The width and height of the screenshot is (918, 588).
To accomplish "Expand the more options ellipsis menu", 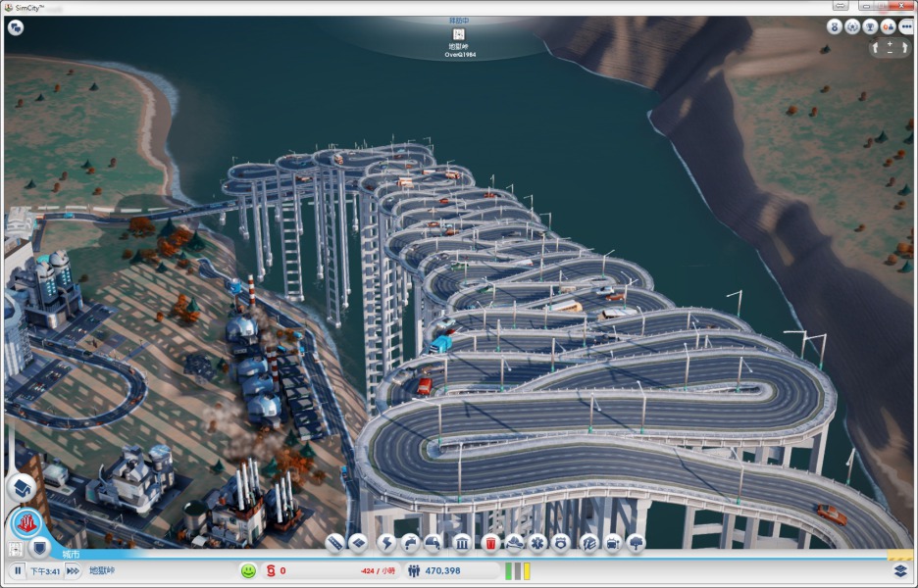I will 905,26.
